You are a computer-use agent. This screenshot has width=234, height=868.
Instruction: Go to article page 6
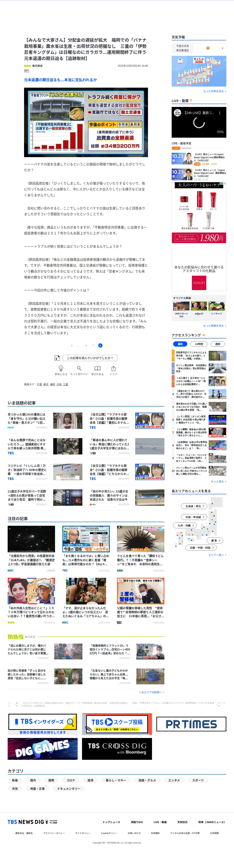point(86,345)
